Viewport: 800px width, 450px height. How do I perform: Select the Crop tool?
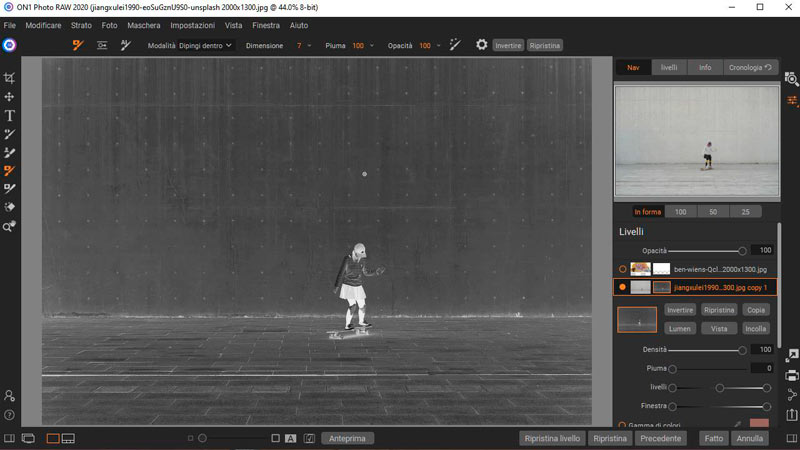click(x=10, y=78)
